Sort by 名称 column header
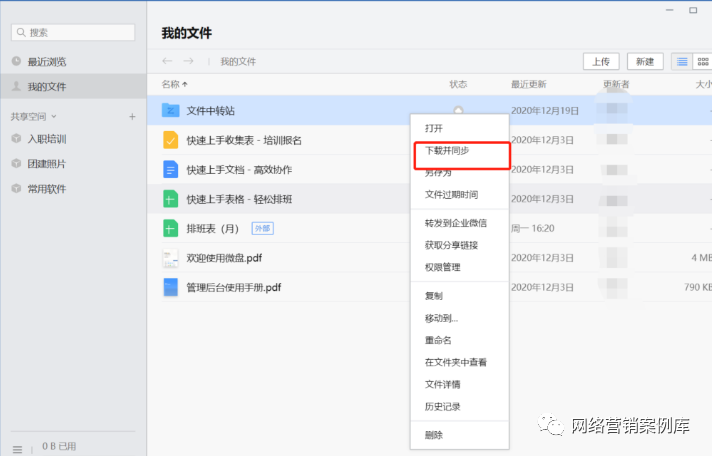 tap(174, 84)
